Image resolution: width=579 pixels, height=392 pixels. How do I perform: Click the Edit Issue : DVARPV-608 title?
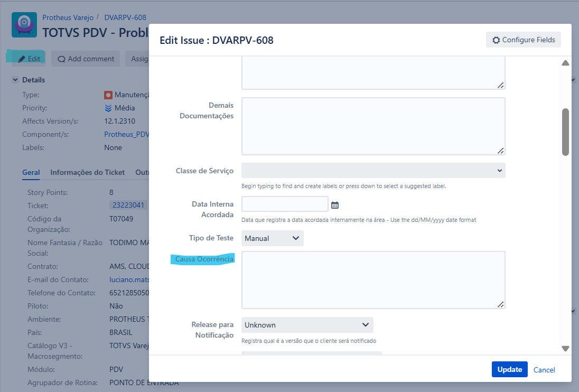pos(217,40)
